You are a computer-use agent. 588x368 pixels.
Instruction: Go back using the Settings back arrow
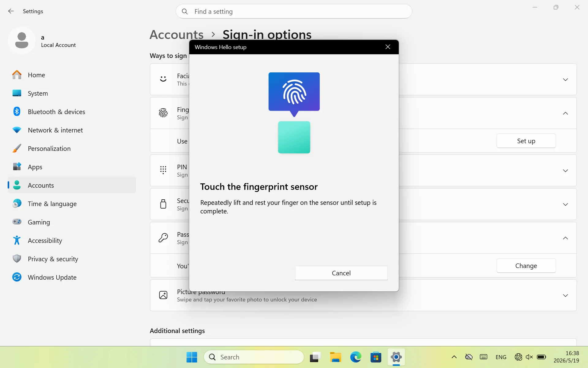click(11, 11)
